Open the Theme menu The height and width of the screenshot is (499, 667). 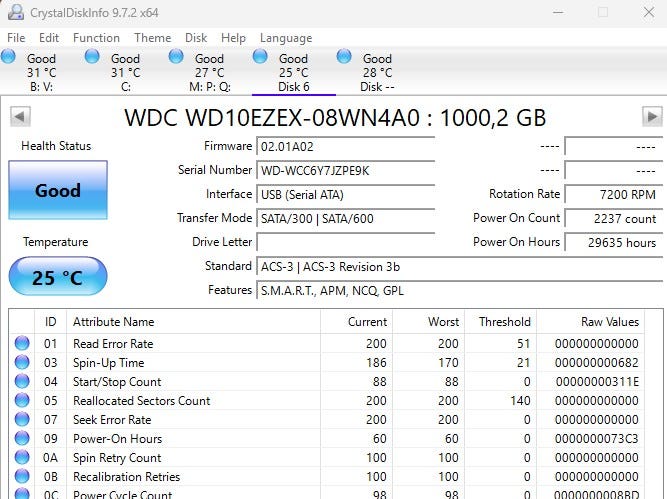click(x=152, y=38)
